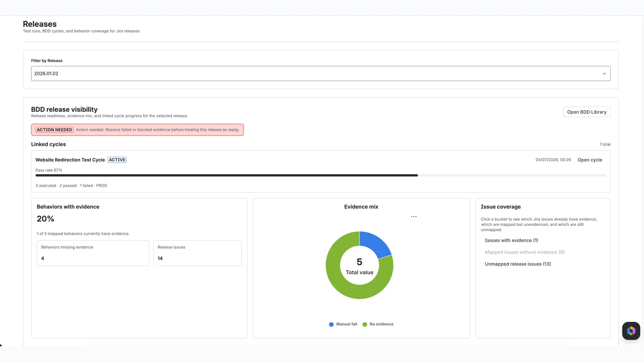This screenshot has width=644, height=362.
Task: Click the Release issues 14 card
Action: coord(197,253)
